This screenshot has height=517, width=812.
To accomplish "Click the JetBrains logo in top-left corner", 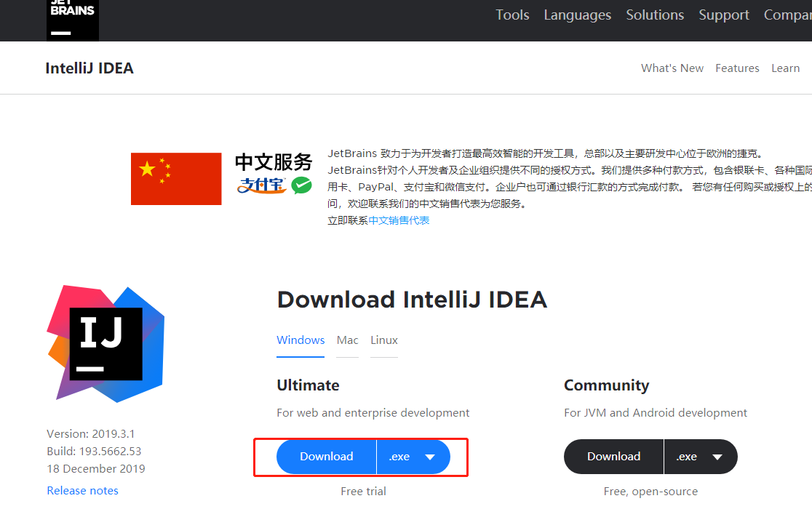I will [x=72, y=17].
